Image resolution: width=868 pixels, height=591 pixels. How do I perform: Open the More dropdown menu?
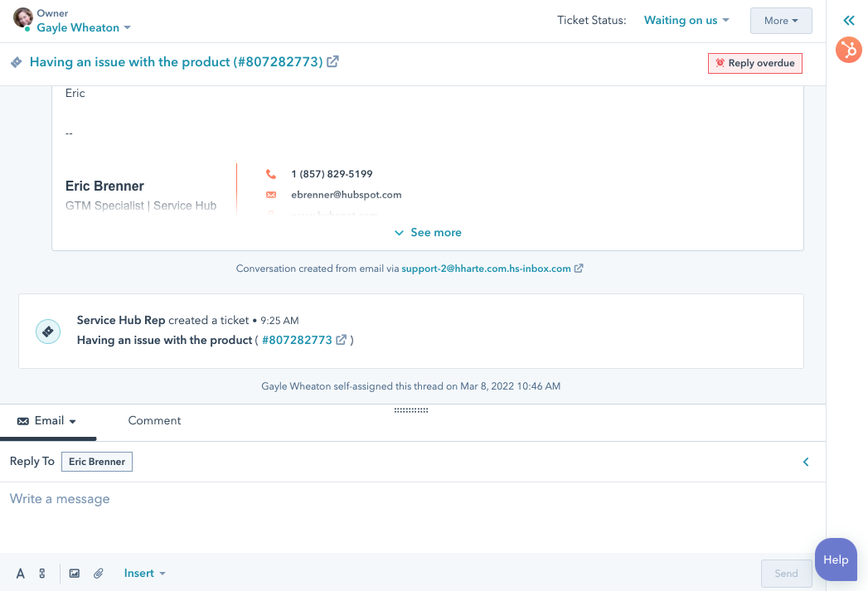[781, 21]
